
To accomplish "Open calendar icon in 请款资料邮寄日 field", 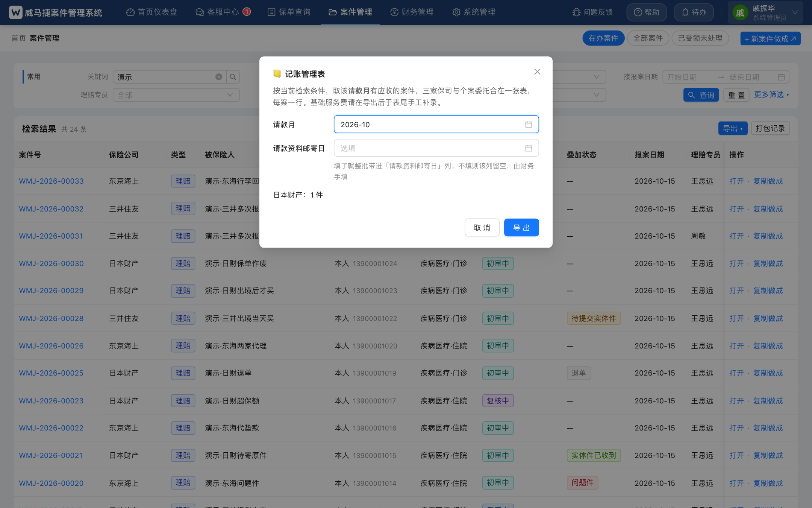I will 529,148.
